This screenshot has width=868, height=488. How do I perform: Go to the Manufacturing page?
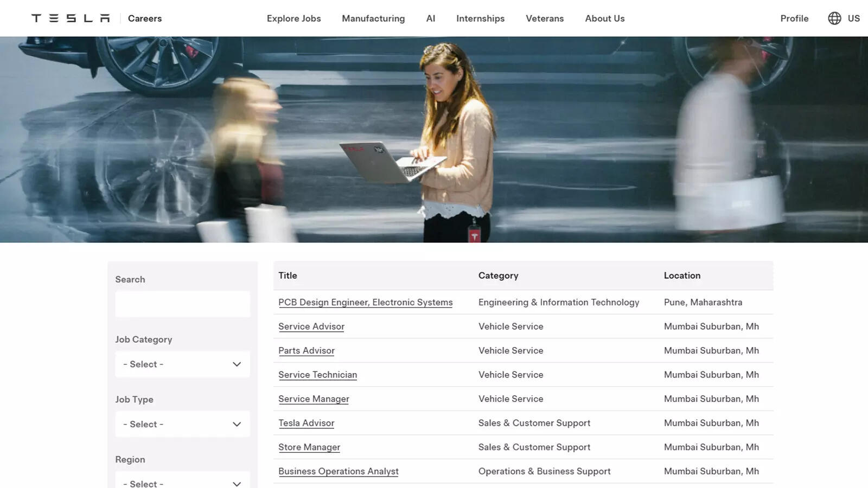tap(373, 18)
